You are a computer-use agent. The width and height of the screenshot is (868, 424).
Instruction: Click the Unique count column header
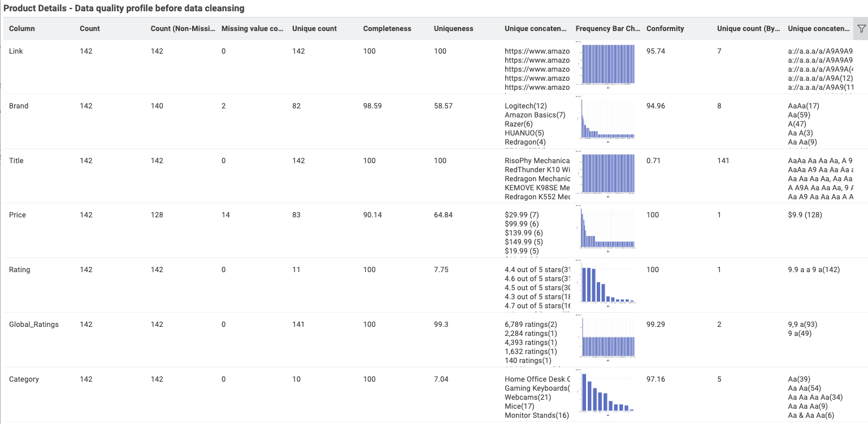pyautogui.click(x=314, y=29)
